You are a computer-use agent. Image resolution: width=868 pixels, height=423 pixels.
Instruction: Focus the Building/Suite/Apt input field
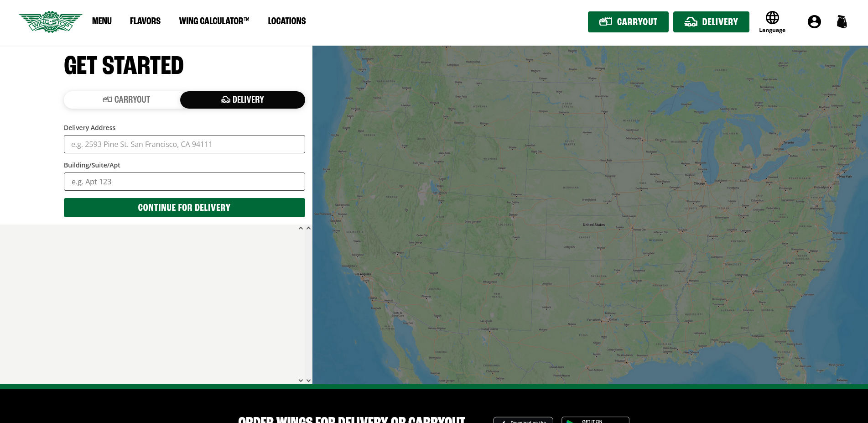click(184, 182)
